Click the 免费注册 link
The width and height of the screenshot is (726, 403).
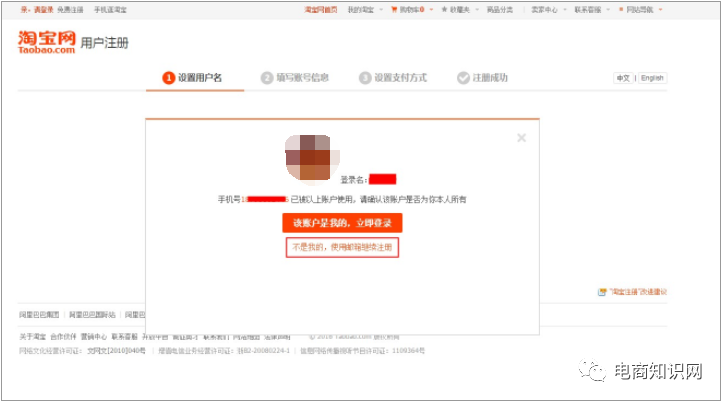pyautogui.click(x=70, y=10)
